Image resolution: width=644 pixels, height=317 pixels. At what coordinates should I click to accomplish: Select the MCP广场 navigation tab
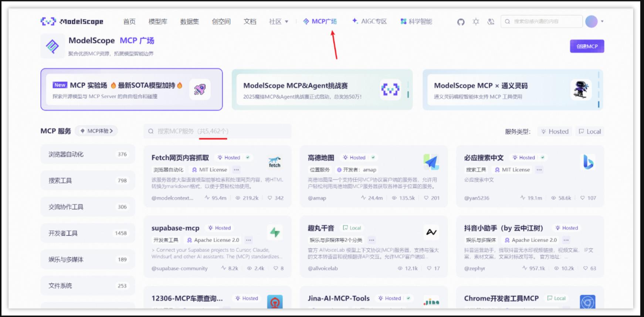tap(320, 21)
